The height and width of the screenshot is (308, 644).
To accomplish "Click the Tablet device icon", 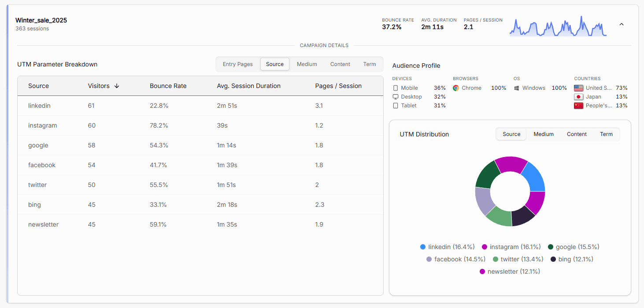I will click(x=395, y=106).
